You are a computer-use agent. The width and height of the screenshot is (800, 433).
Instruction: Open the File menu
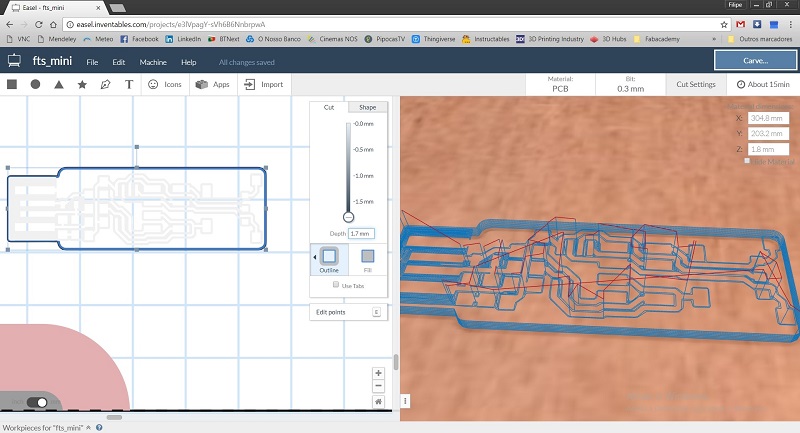(x=92, y=62)
